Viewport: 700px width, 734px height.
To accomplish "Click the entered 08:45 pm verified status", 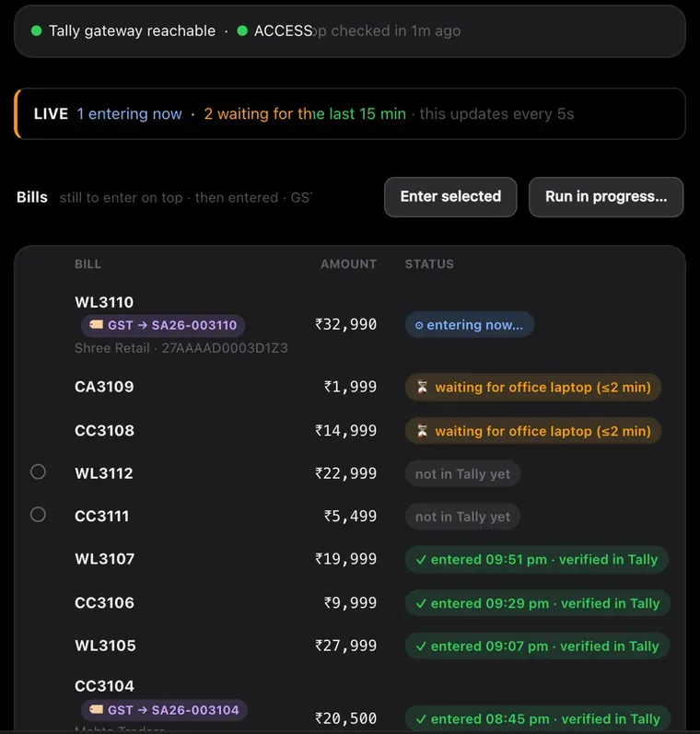I will (x=538, y=719).
